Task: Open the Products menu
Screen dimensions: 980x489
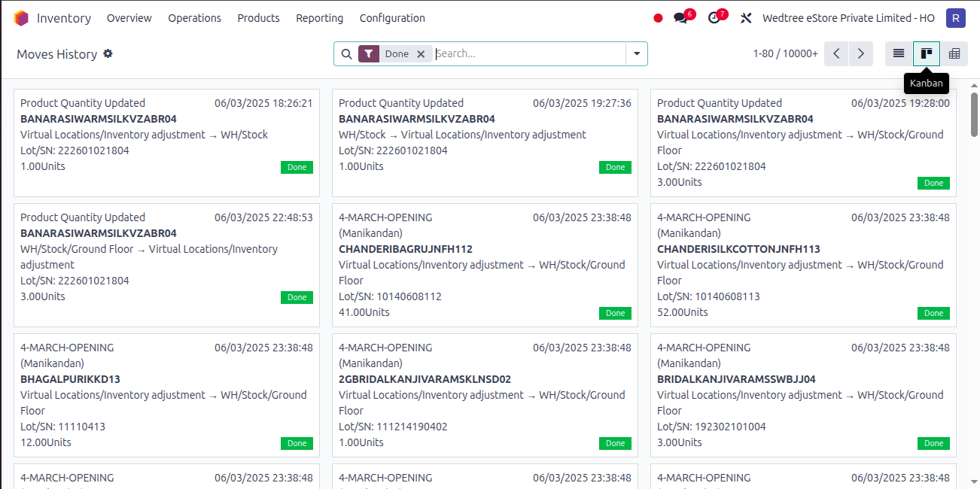Action: tap(258, 18)
